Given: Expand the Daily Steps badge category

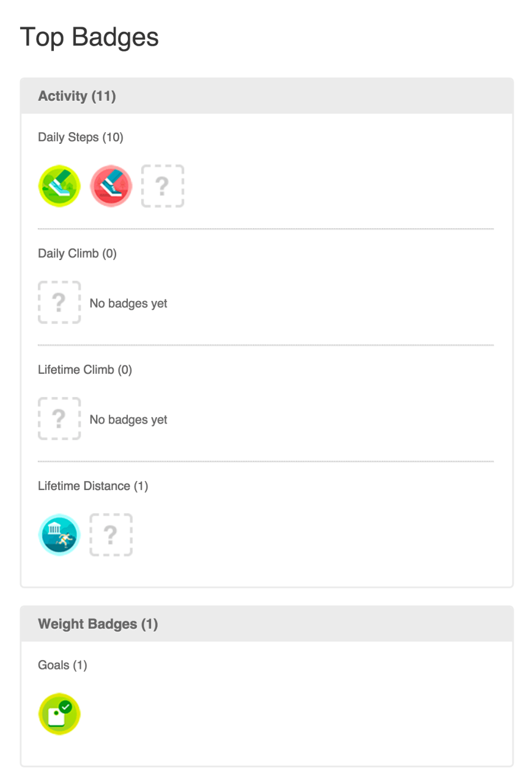Looking at the screenshot, I should click(80, 137).
